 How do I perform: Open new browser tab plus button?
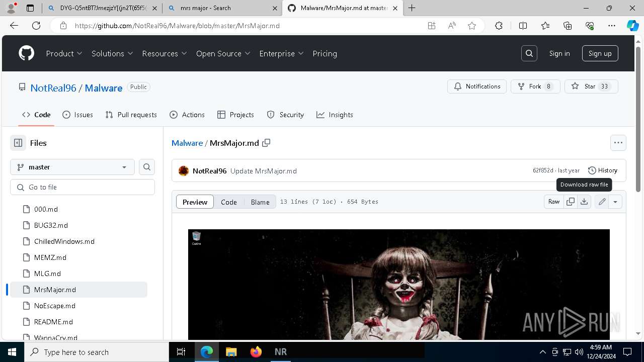tap(412, 8)
